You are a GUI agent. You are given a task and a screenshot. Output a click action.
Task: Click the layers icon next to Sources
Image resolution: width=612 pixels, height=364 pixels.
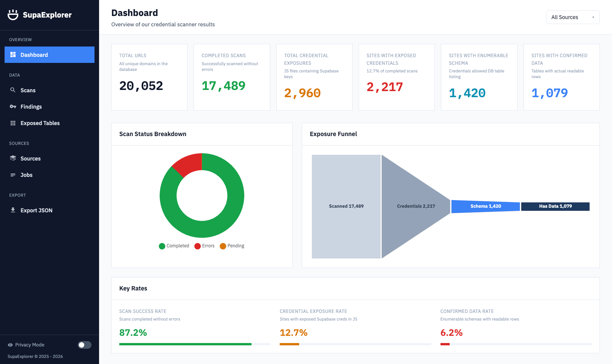point(13,158)
